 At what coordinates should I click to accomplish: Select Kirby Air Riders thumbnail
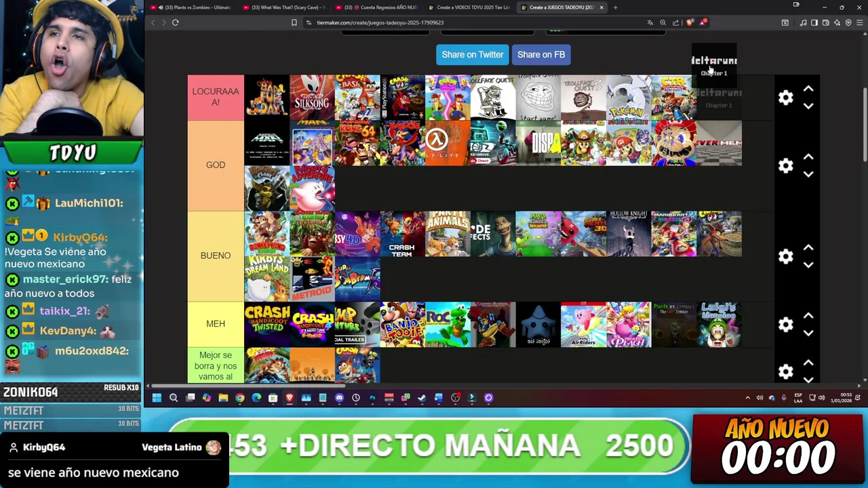pos(583,324)
